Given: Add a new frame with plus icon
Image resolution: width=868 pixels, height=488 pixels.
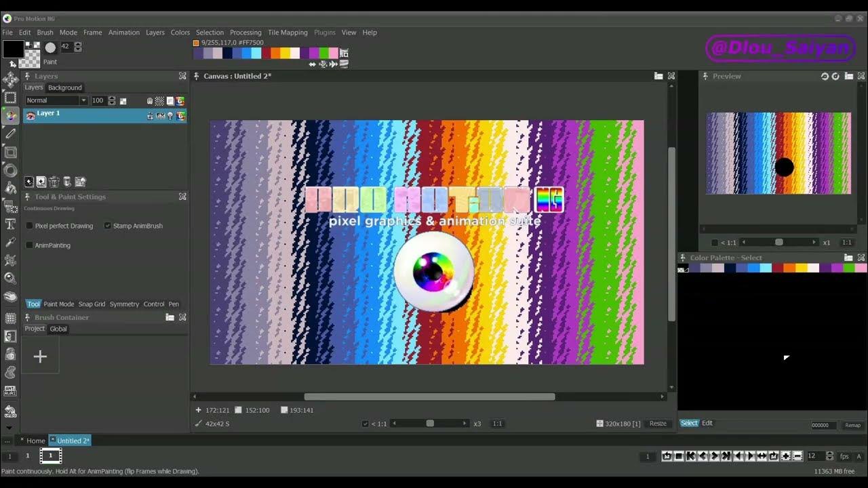Looking at the screenshot, I should click(786, 456).
